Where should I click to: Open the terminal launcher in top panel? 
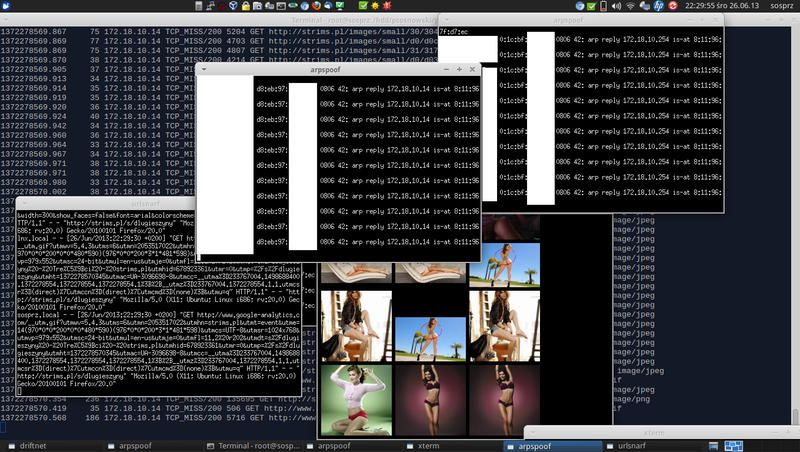(x=281, y=6)
